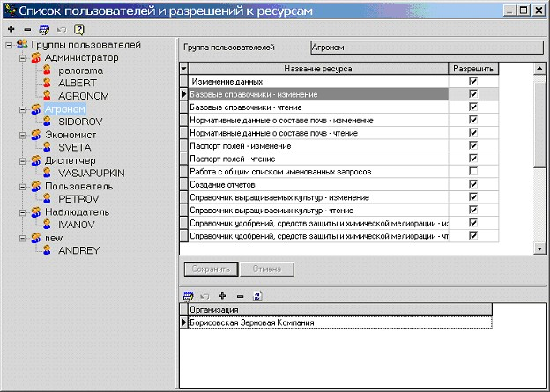Click the Сохранить button

[210, 269]
